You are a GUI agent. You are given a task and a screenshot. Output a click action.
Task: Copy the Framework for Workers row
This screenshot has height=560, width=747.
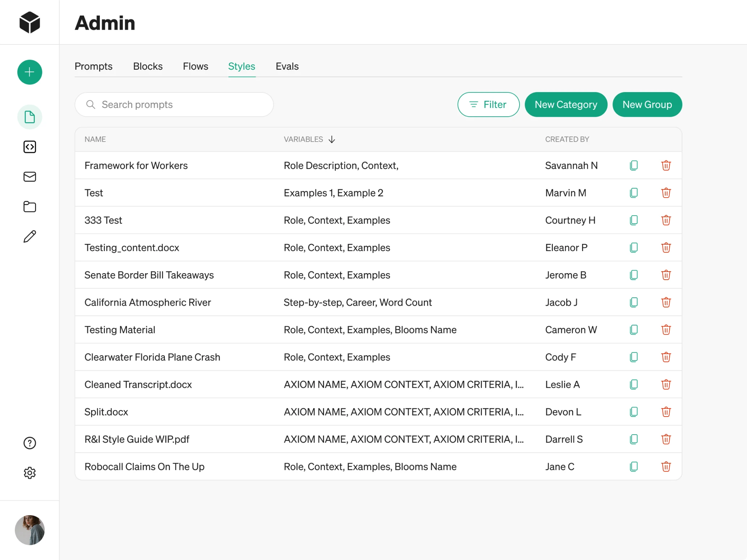[633, 165]
